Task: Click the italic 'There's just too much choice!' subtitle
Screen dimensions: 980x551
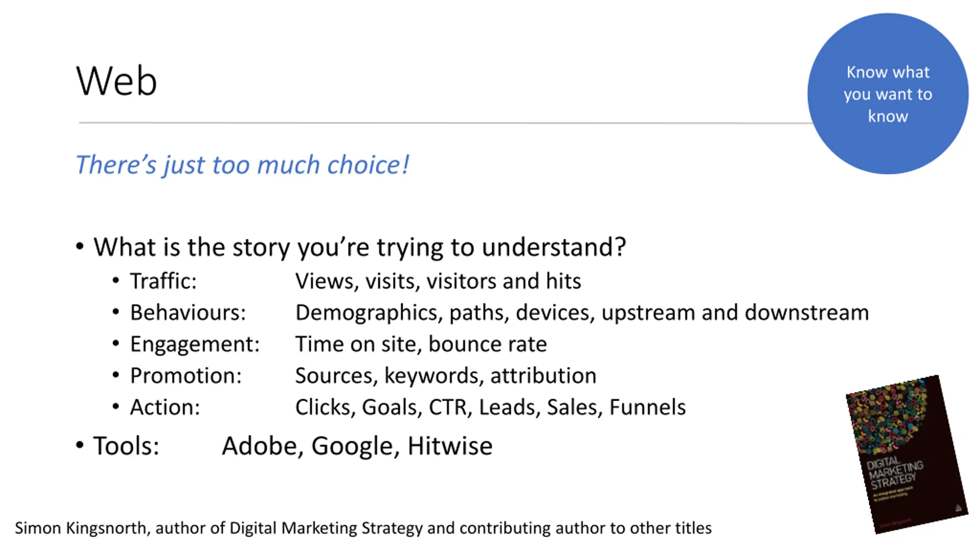Action: tap(242, 165)
